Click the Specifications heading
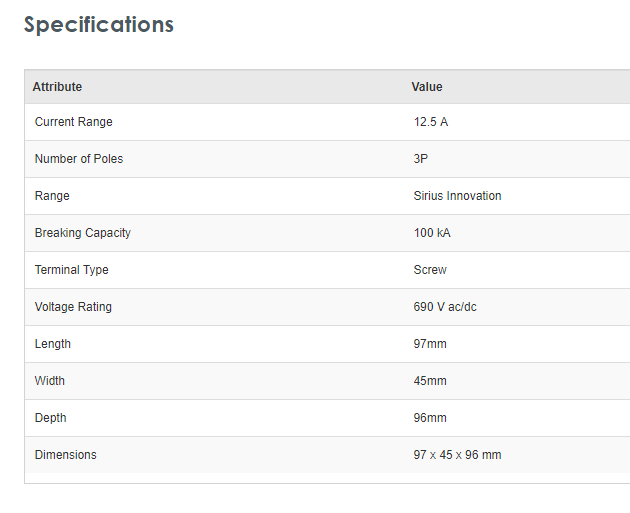630x513 pixels. point(99,25)
